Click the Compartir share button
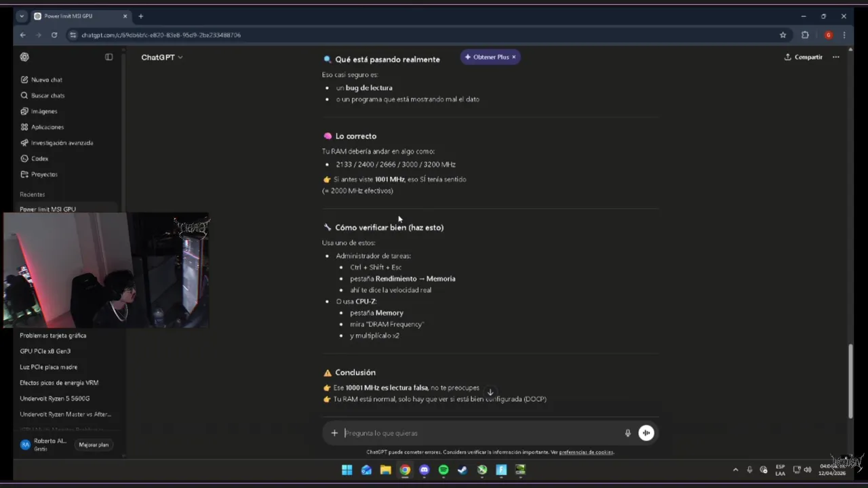868x488 pixels. pyautogui.click(x=804, y=57)
